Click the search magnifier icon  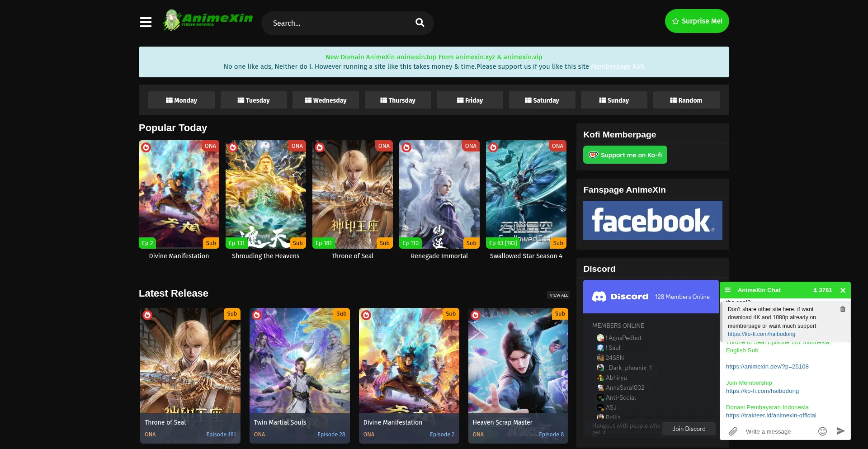click(x=420, y=23)
